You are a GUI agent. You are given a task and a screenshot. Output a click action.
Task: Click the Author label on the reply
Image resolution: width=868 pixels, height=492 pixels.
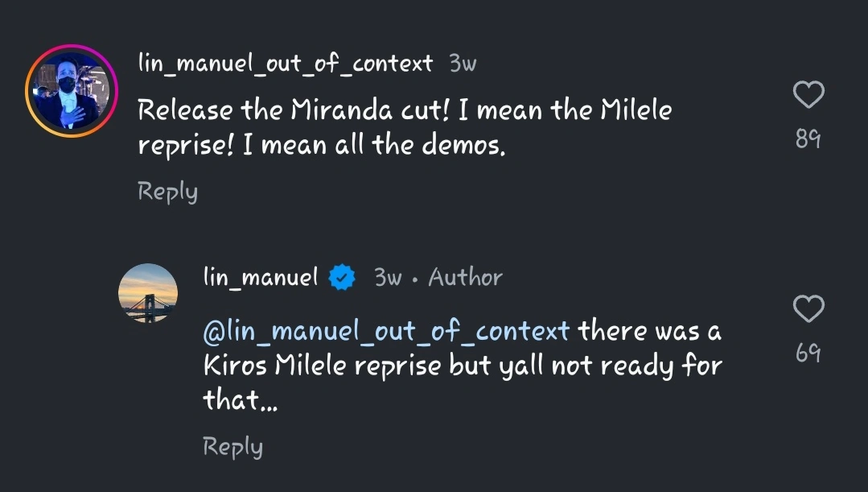point(465,278)
